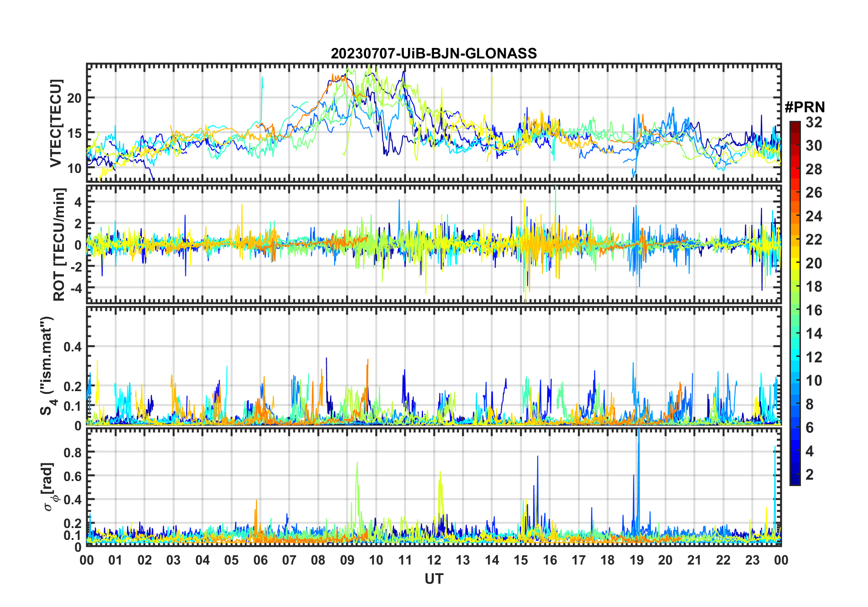Click x-axis tick label 19

tap(636, 560)
